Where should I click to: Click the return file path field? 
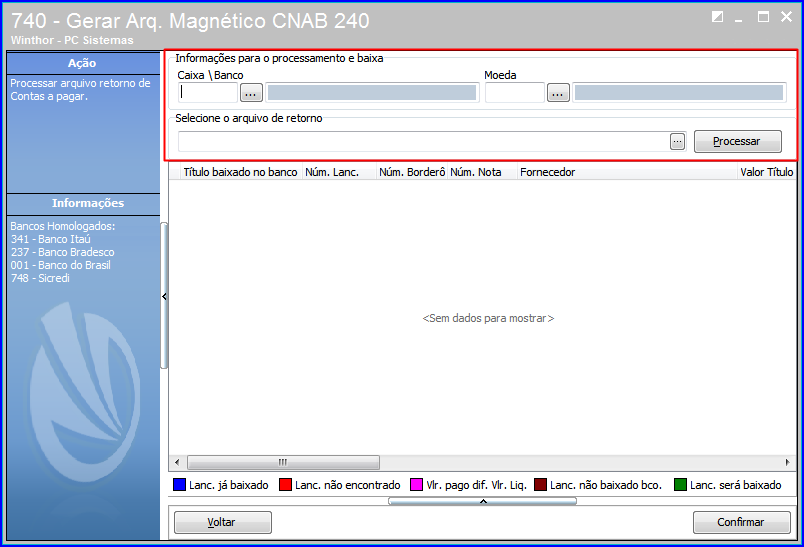424,141
